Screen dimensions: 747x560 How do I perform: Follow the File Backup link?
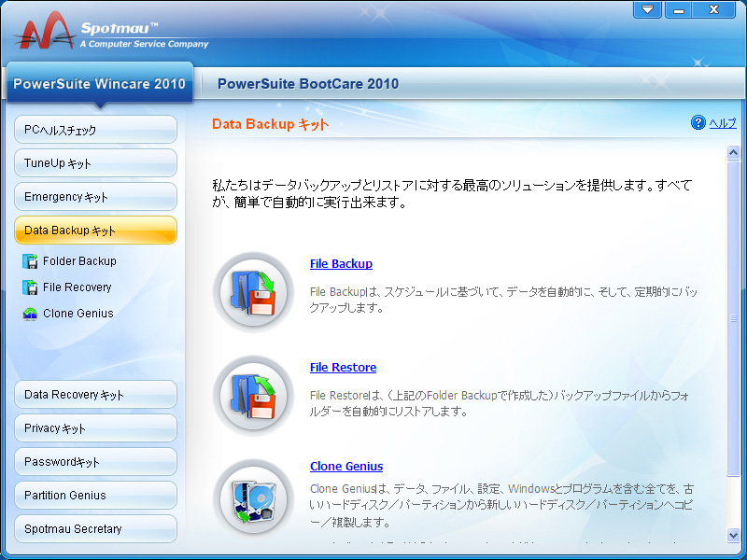[x=341, y=264]
